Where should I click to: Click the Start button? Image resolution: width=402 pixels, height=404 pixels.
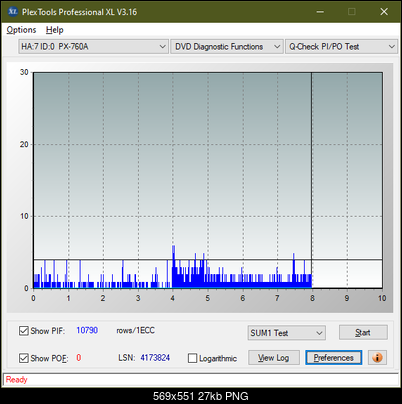[363, 332]
